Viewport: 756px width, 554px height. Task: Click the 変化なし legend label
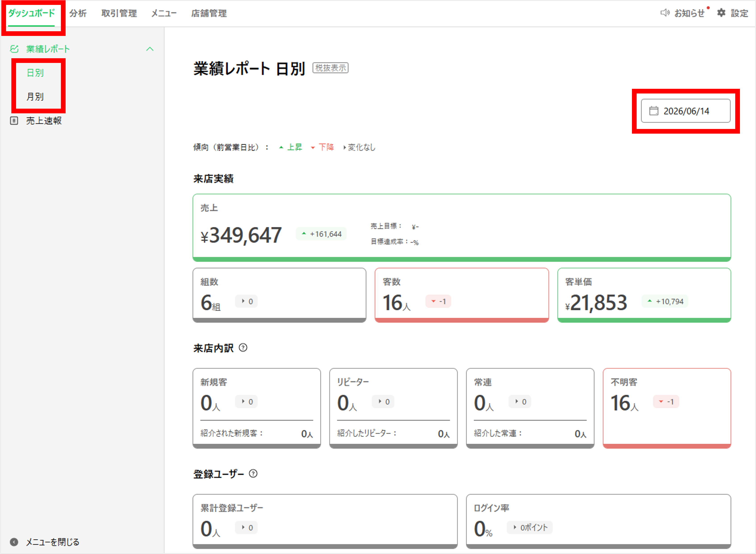(x=361, y=147)
